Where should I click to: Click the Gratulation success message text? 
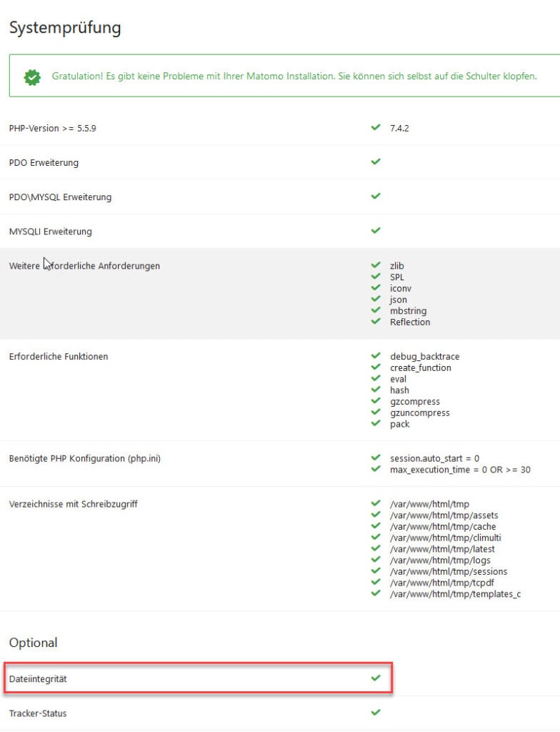(294, 76)
